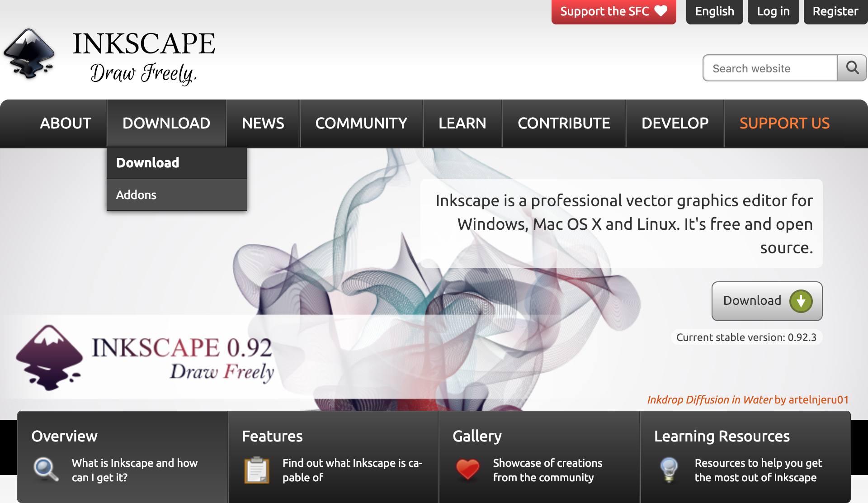Choose Download in the open submenu
Screen dimensions: 868x503
(x=148, y=163)
